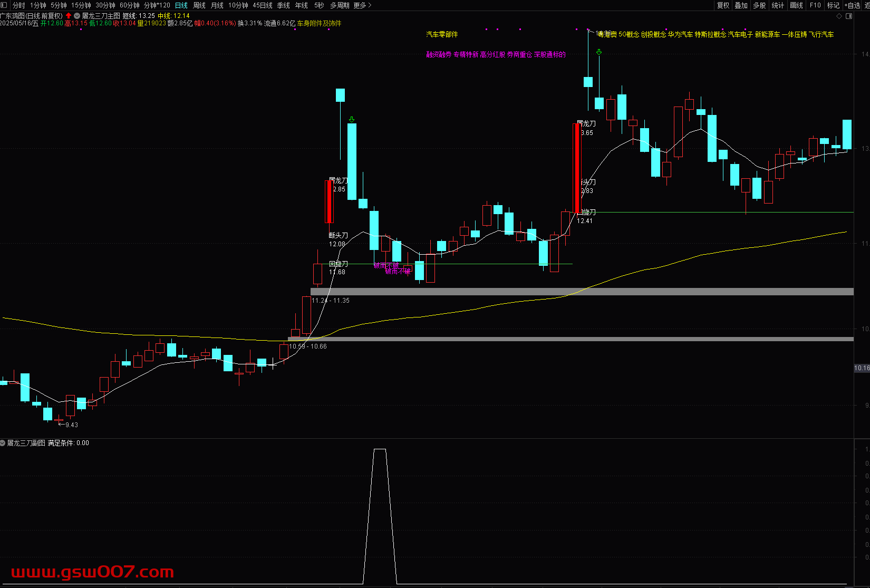870x588 pixels.
Task: Toggle 复权 price adjustment
Action: pyautogui.click(x=723, y=5)
